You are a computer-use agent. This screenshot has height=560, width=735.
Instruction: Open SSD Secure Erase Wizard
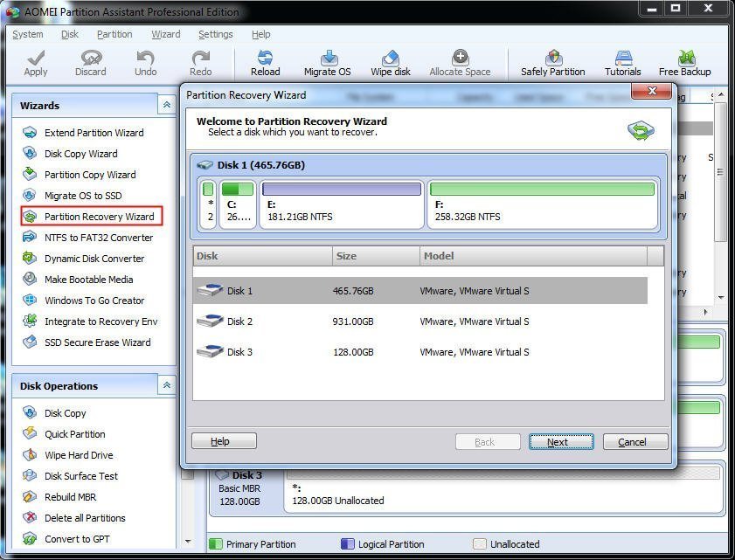click(87, 342)
